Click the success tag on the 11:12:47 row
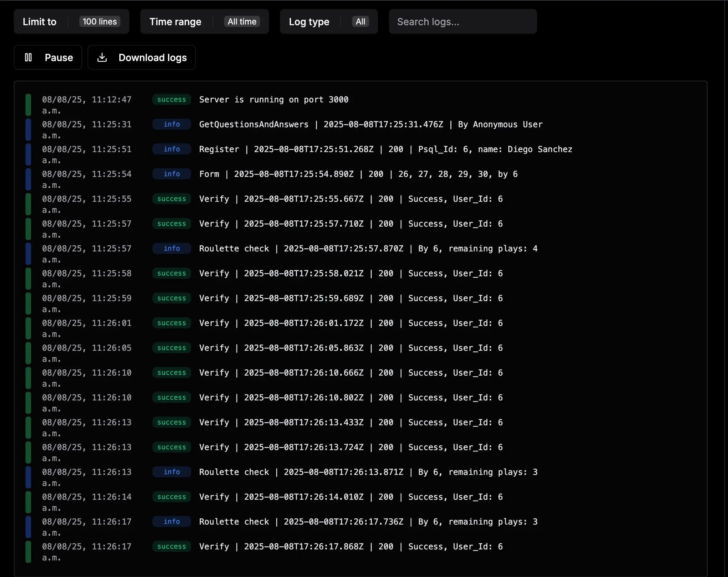The image size is (728, 577). pyautogui.click(x=171, y=100)
